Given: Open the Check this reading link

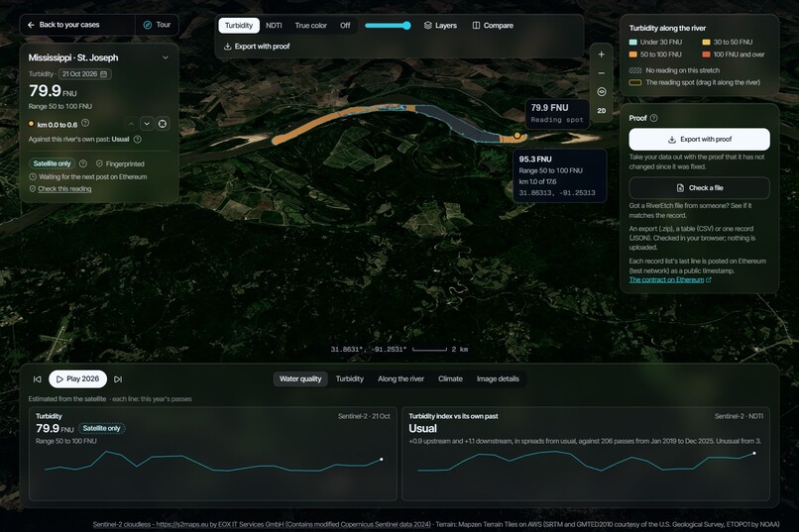Looking at the screenshot, I should [x=64, y=189].
